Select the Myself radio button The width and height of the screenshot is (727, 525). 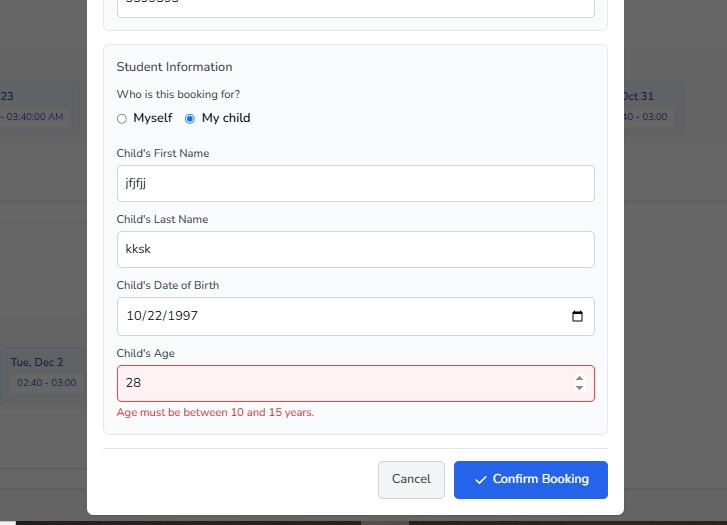pos(122,118)
